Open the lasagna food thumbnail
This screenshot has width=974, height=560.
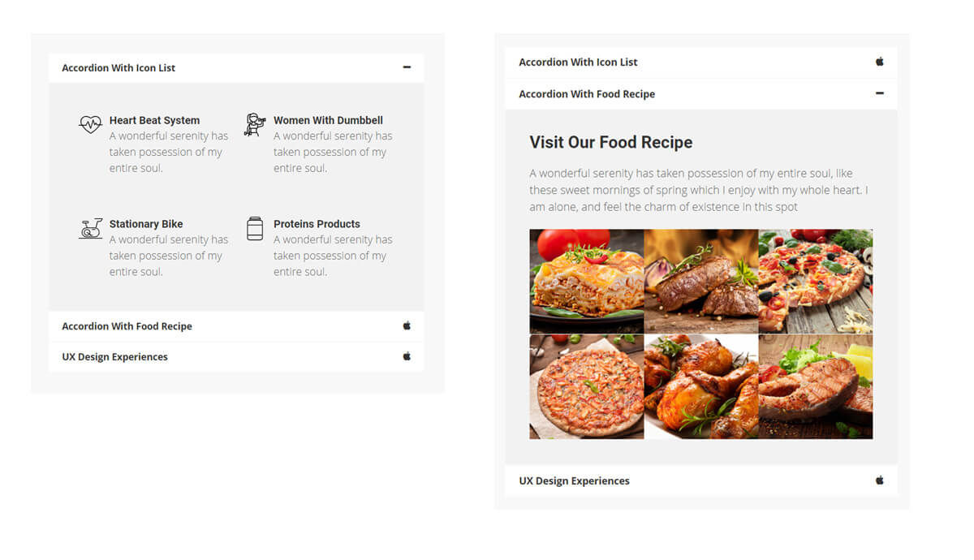click(587, 281)
